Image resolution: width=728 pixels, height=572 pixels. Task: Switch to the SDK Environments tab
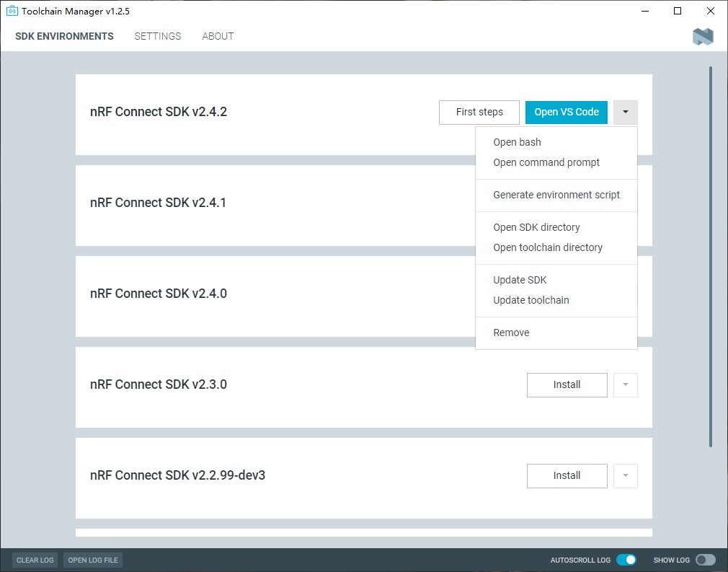[64, 36]
